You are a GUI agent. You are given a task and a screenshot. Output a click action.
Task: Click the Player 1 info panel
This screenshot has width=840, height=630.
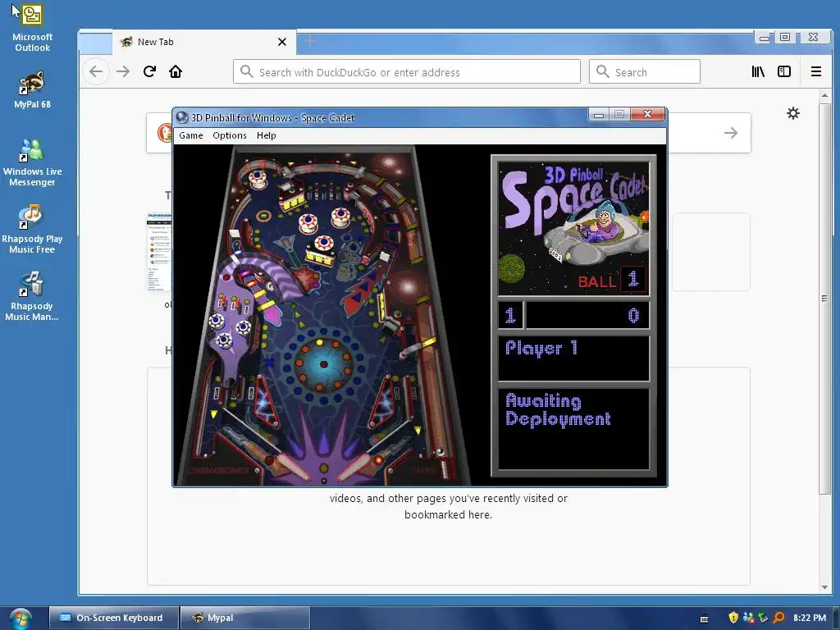pos(573,358)
